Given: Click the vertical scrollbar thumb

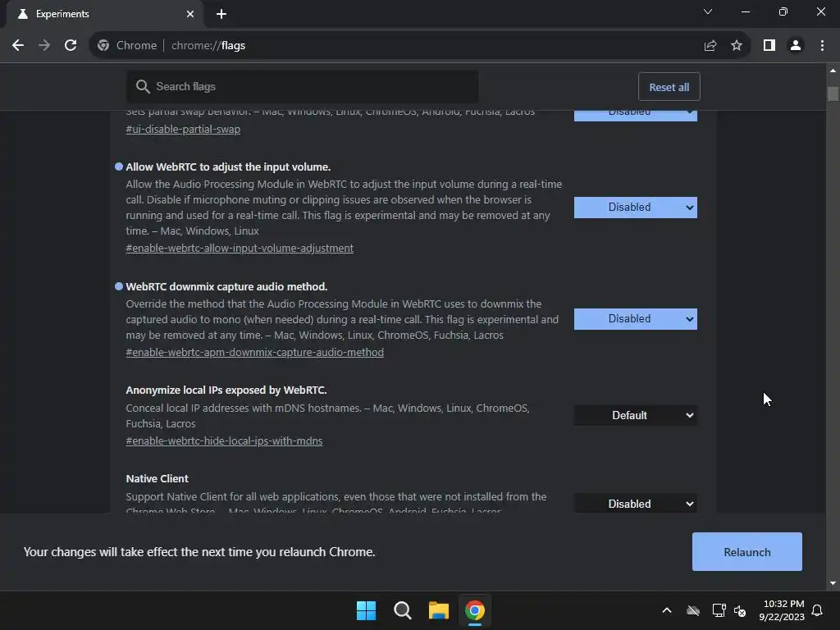Looking at the screenshot, I should (x=833, y=94).
